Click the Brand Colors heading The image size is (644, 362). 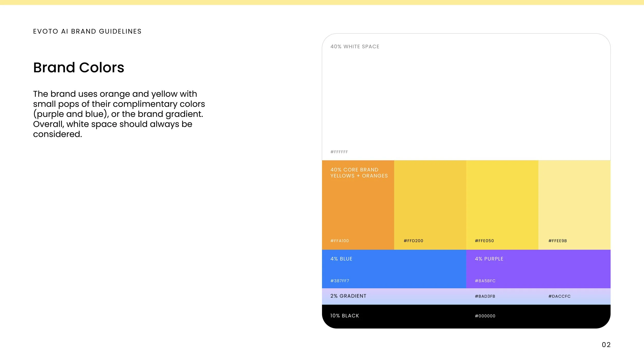[x=79, y=68]
